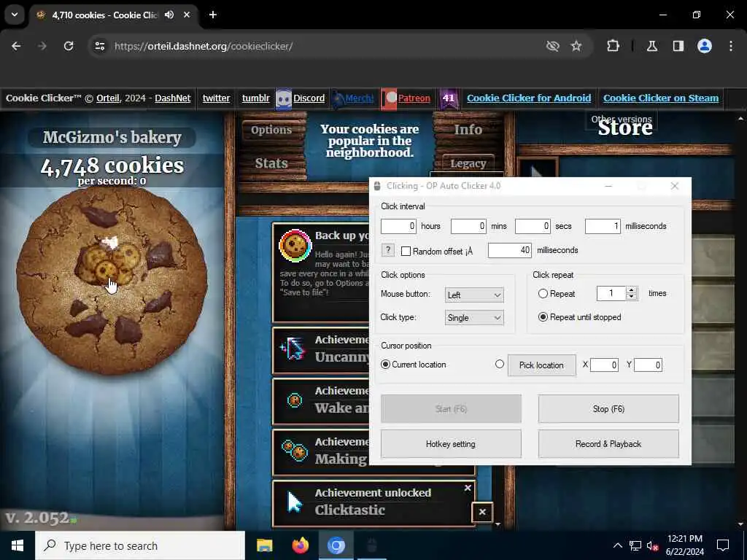Open Chrome Labs flask icon
Screen dimensions: 747x560
(x=652, y=46)
